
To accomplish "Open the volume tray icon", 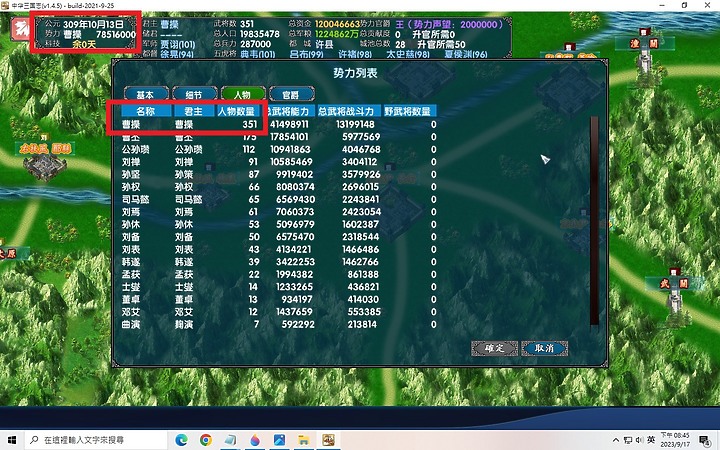I will 639,440.
